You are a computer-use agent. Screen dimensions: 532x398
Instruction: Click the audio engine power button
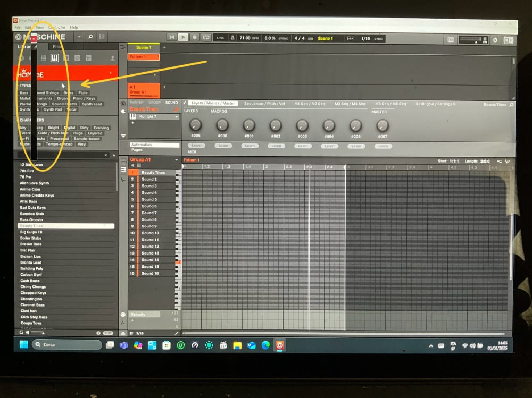coord(495,40)
